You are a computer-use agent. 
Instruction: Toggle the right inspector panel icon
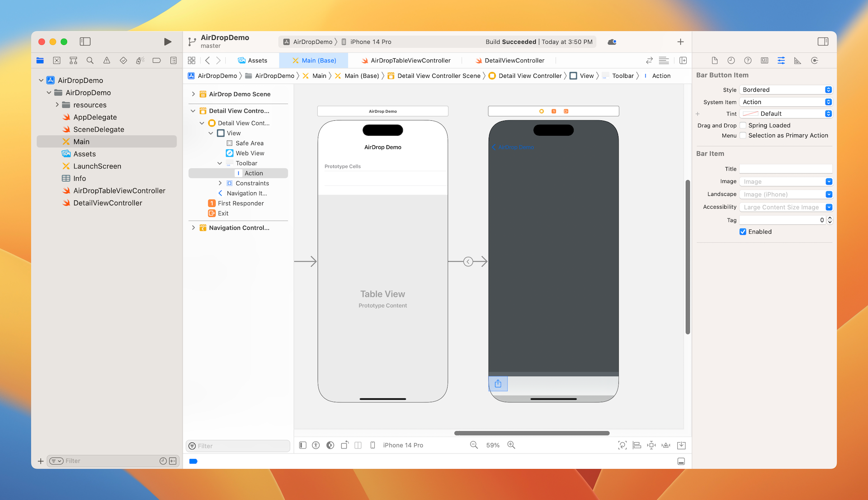click(x=823, y=42)
